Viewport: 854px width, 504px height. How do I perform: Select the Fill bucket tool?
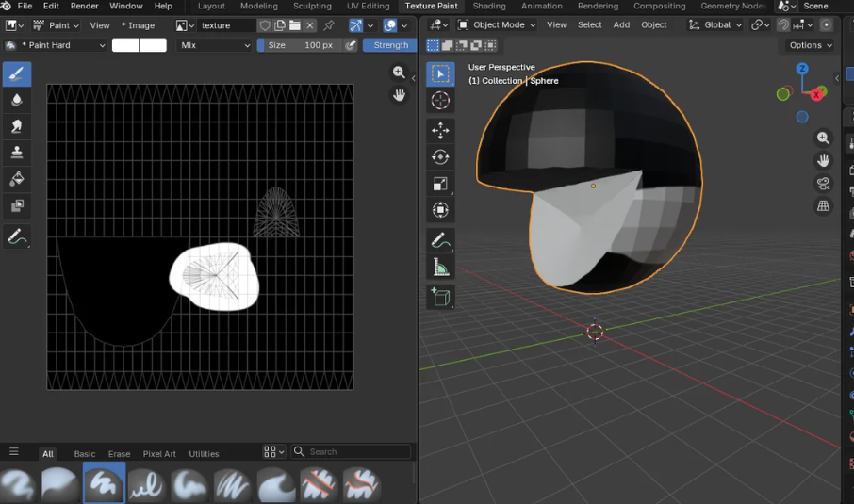click(x=17, y=179)
